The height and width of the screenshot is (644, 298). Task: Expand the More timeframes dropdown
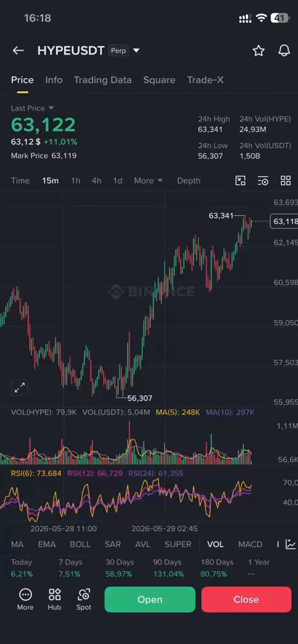point(149,181)
